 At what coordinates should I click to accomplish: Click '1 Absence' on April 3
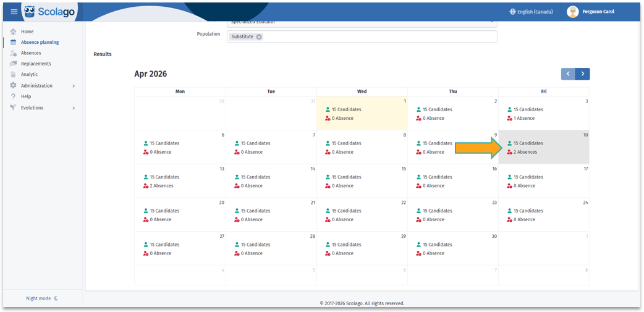[524, 118]
